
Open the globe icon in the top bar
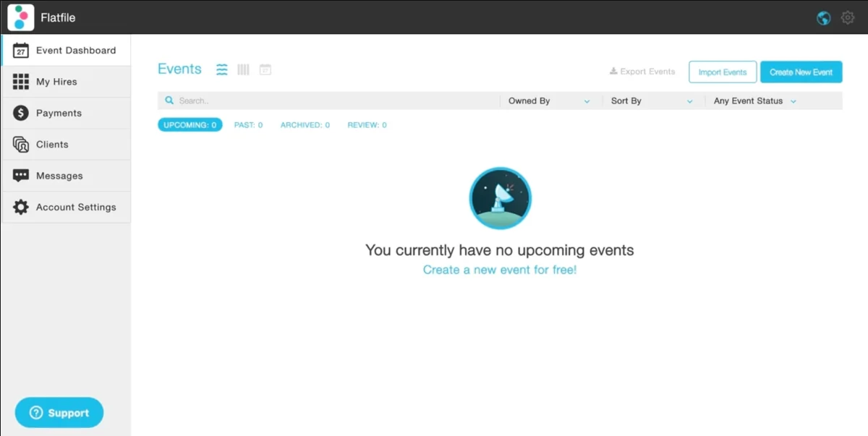(x=823, y=17)
